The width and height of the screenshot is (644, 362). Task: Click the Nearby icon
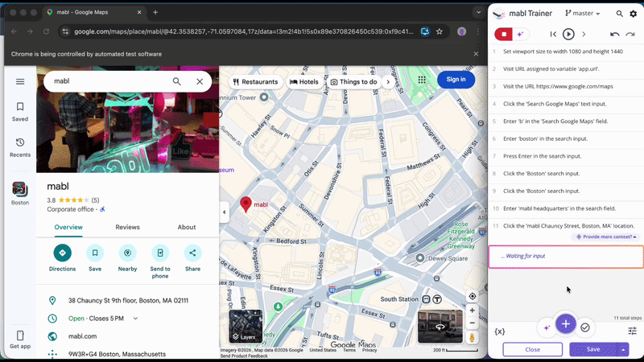pyautogui.click(x=127, y=253)
